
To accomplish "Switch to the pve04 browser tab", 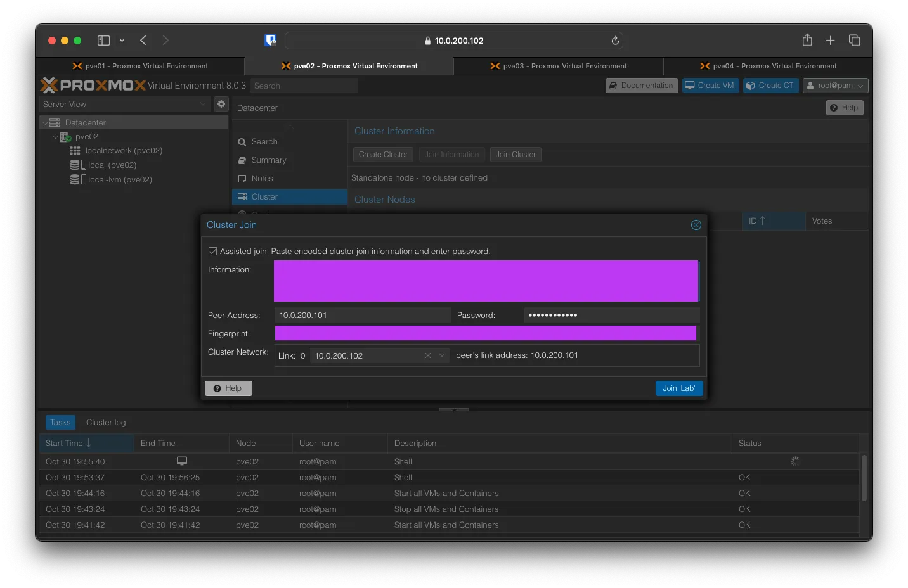I will click(768, 66).
